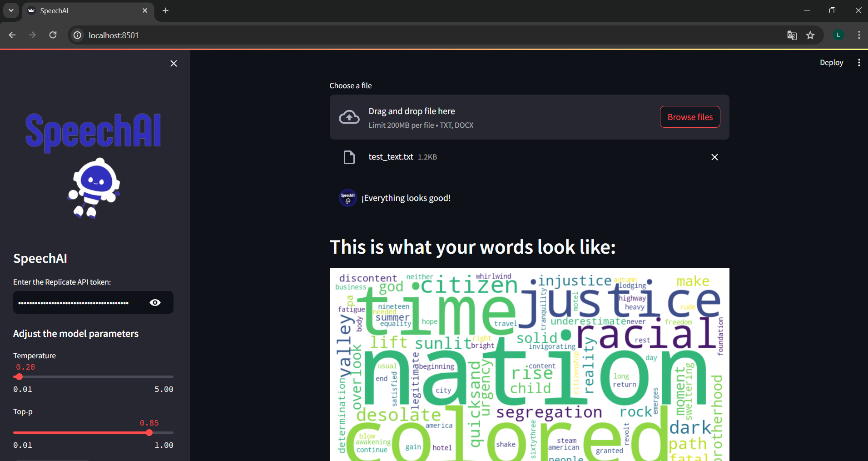
Task: View site information icon
Action: click(x=78, y=35)
